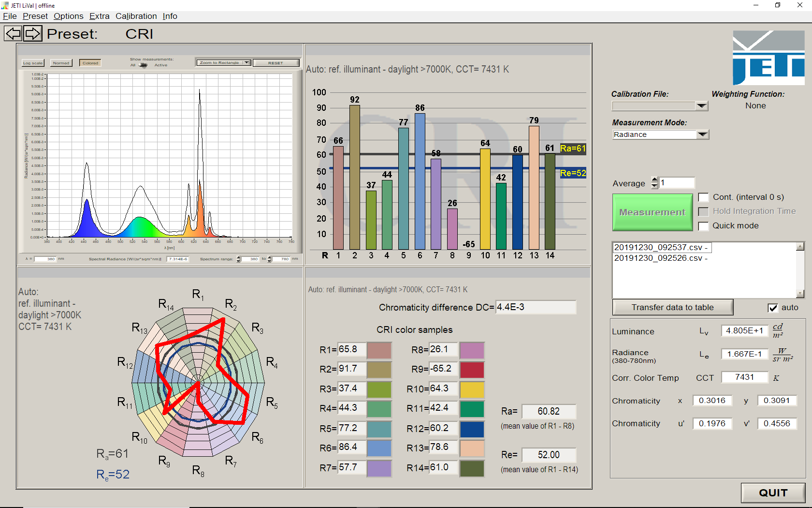
Task: Click the Average stepper arrows
Action: pos(654,183)
